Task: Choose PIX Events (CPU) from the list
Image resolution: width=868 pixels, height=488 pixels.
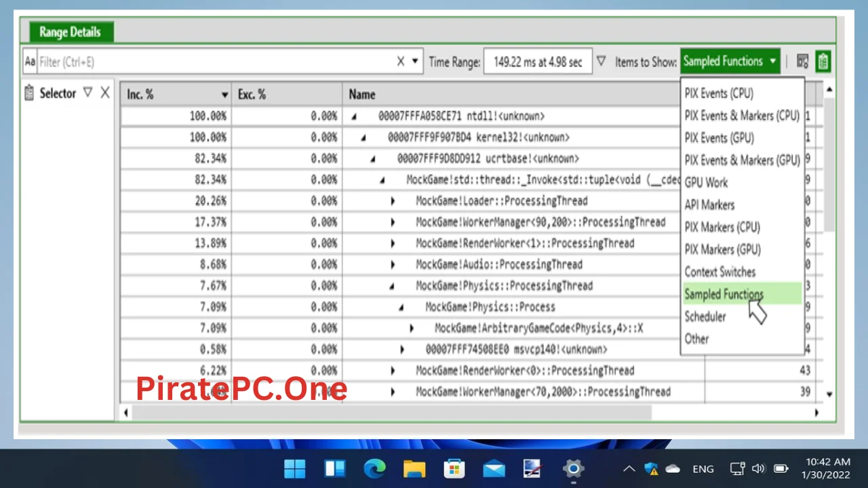Action: (x=719, y=93)
